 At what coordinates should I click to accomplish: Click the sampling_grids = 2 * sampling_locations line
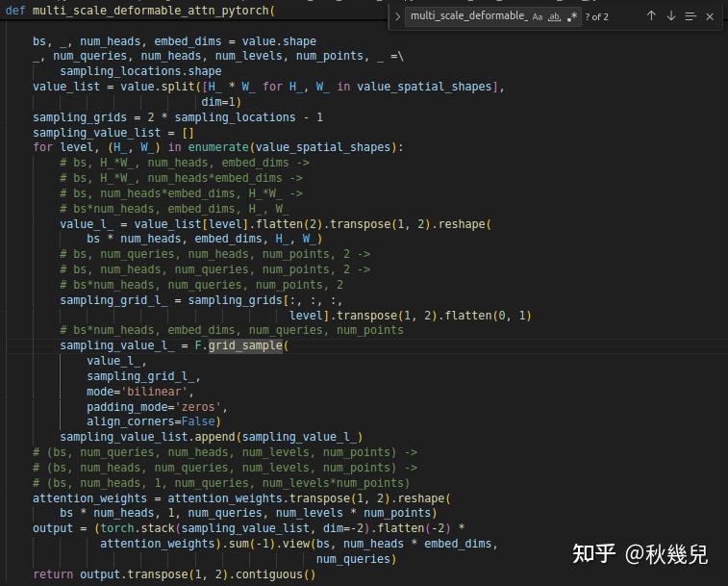click(177, 117)
